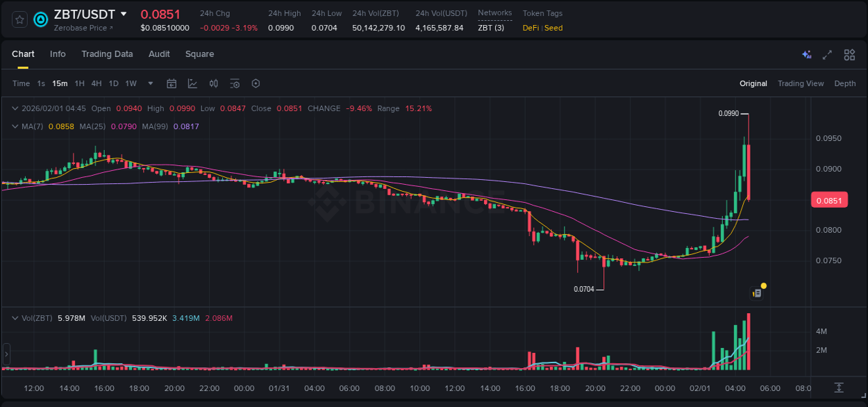Change chart style using the line chart icon
Viewport: 868px width, 407px height.
192,83
